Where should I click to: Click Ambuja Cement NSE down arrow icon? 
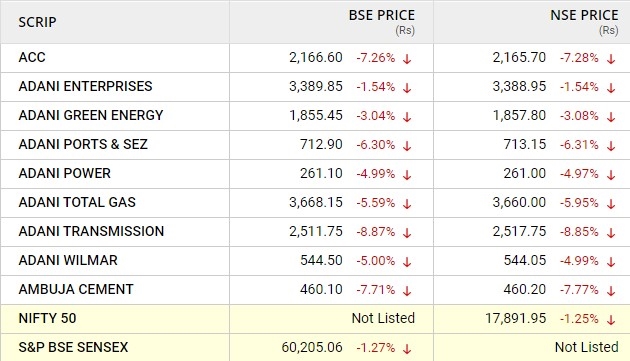coord(611,291)
